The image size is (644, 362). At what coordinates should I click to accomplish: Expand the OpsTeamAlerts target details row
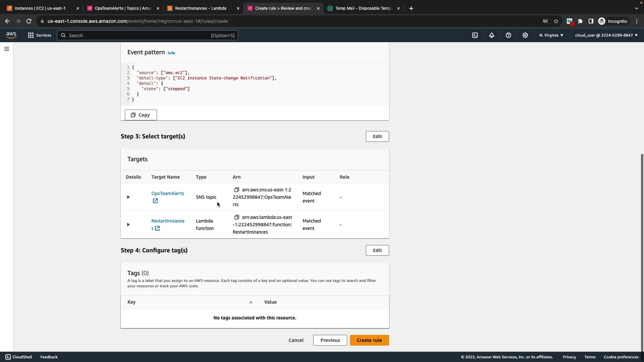[128, 197]
